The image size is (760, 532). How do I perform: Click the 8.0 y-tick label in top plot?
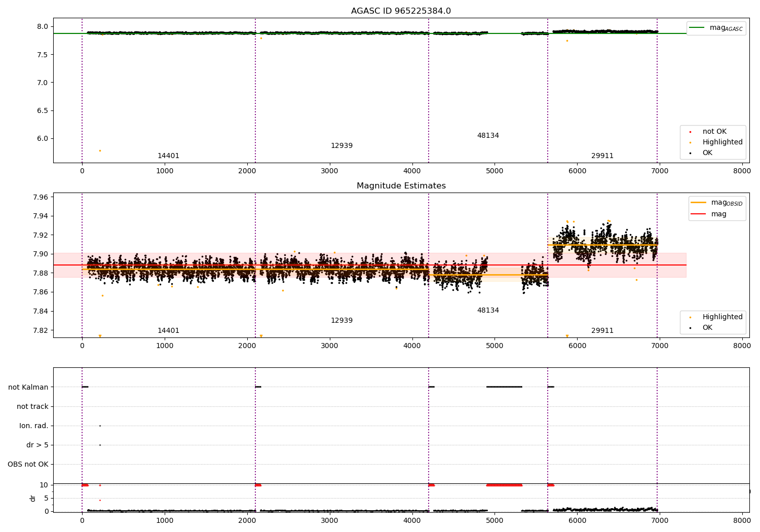(x=42, y=27)
